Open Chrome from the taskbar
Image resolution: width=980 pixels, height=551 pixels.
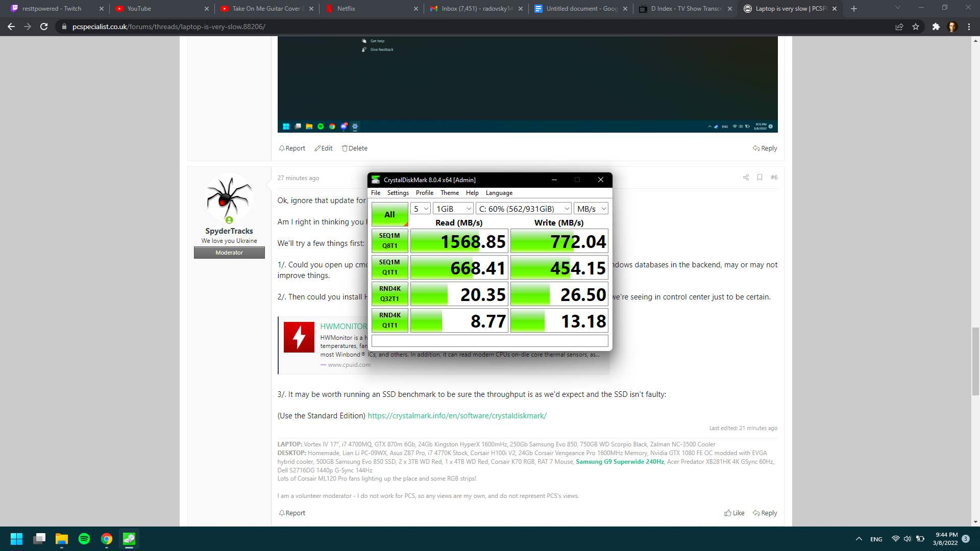(107, 539)
